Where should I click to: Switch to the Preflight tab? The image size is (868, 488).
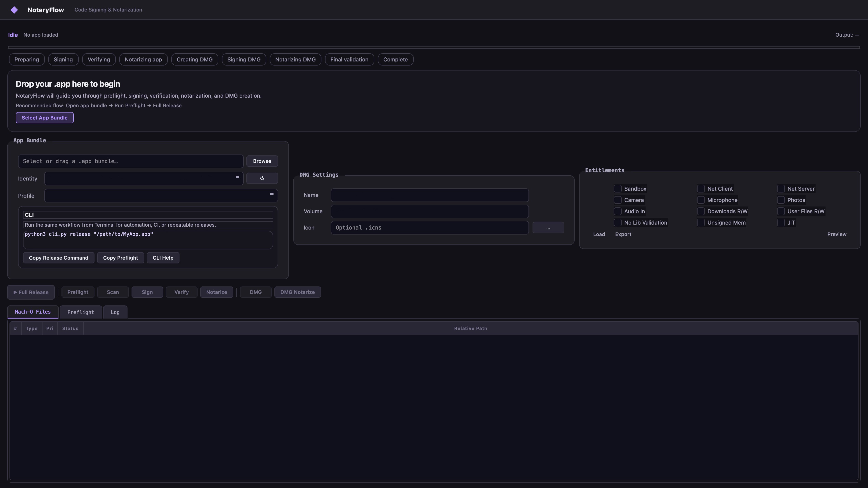point(80,312)
